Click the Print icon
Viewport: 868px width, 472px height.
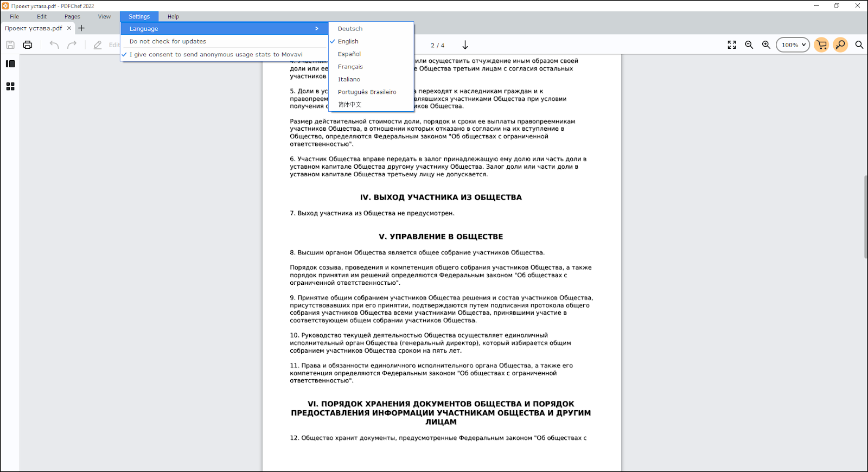pos(28,45)
